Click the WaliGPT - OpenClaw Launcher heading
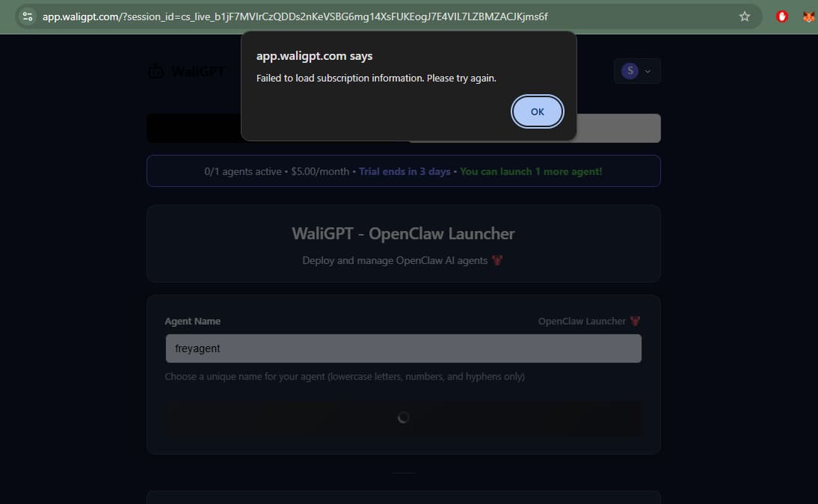This screenshot has width=818, height=504. point(403,234)
